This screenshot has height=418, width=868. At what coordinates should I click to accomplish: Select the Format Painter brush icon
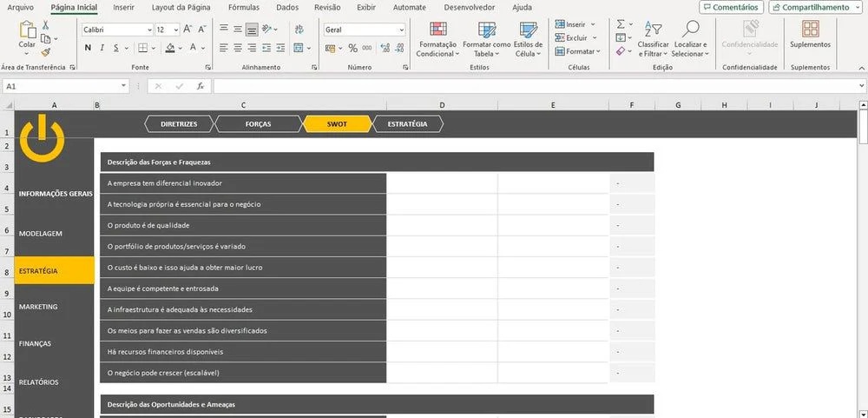[46, 52]
